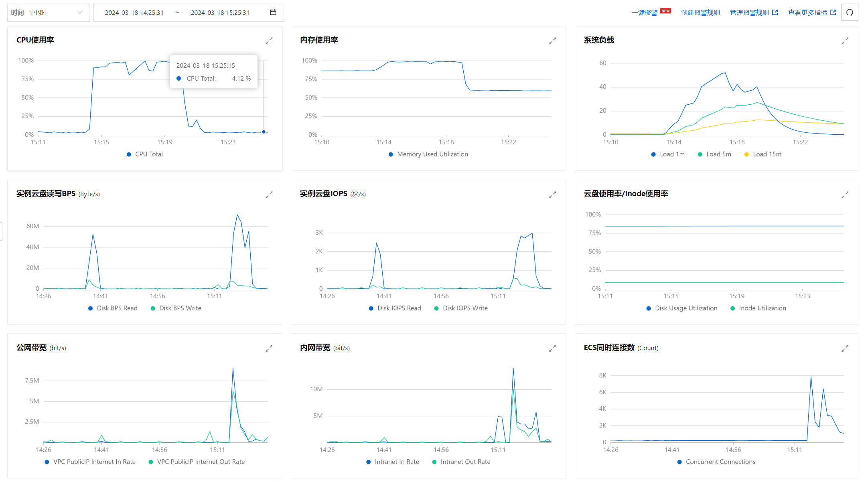Open the calendar date picker icon
The width and height of the screenshot is (868, 482).
click(273, 12)
